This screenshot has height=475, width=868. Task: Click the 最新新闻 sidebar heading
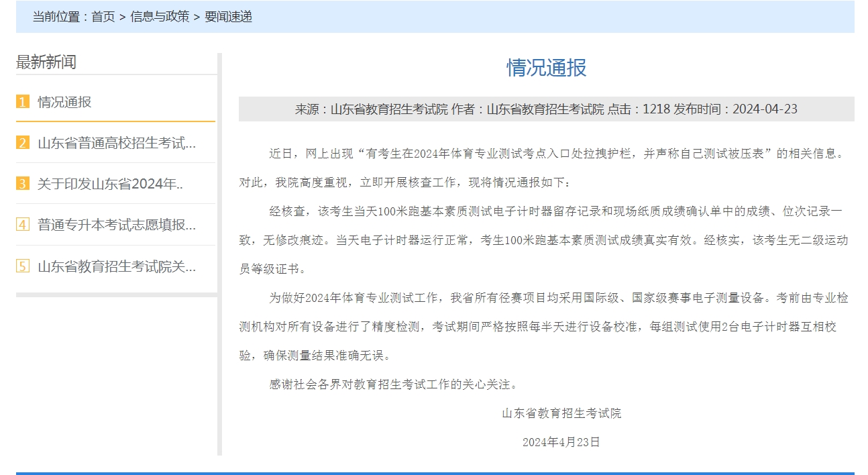click(x=46, y=62)
